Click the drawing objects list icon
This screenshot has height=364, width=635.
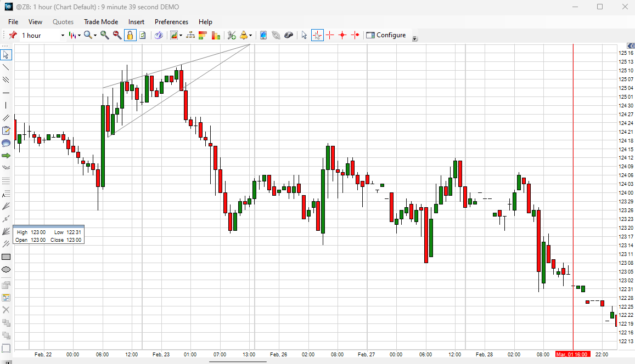(6, 297)
